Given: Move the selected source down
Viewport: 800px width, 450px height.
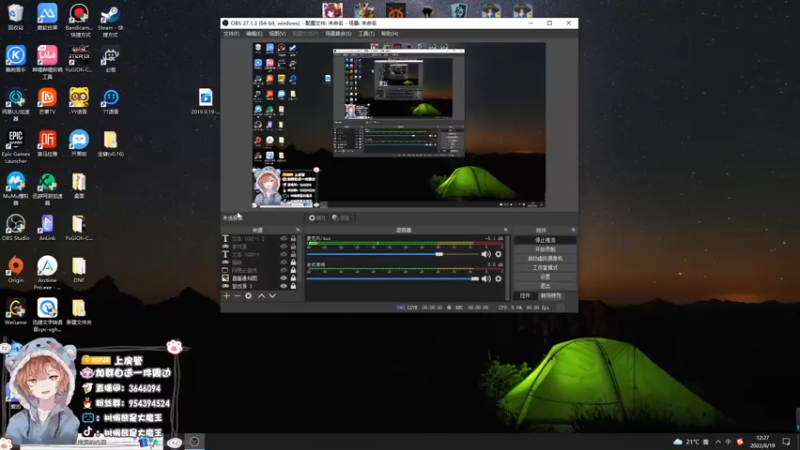Looking at the screenshot, I should click(272, 296).
